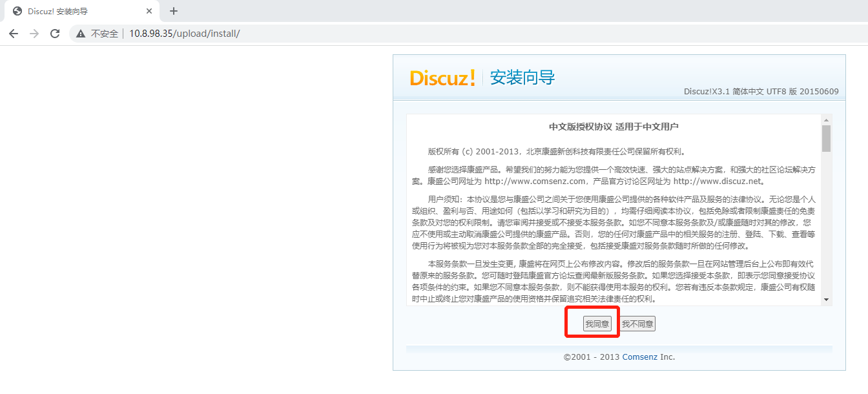Reload the page with refresh icon
This screenshot has height=394, width=868.
tap(55, 34)
